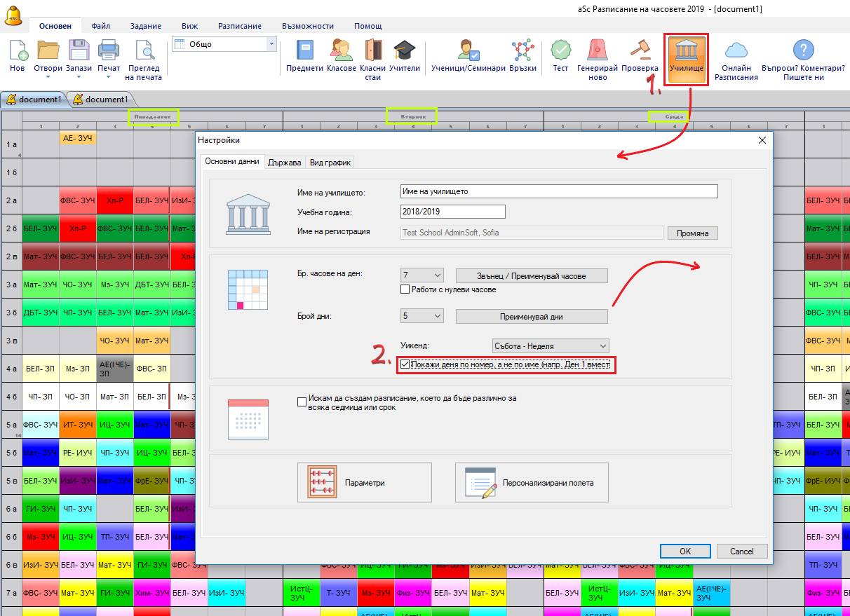Expand the 'Бр. часове на ден' dropdown

click(422, 275)
